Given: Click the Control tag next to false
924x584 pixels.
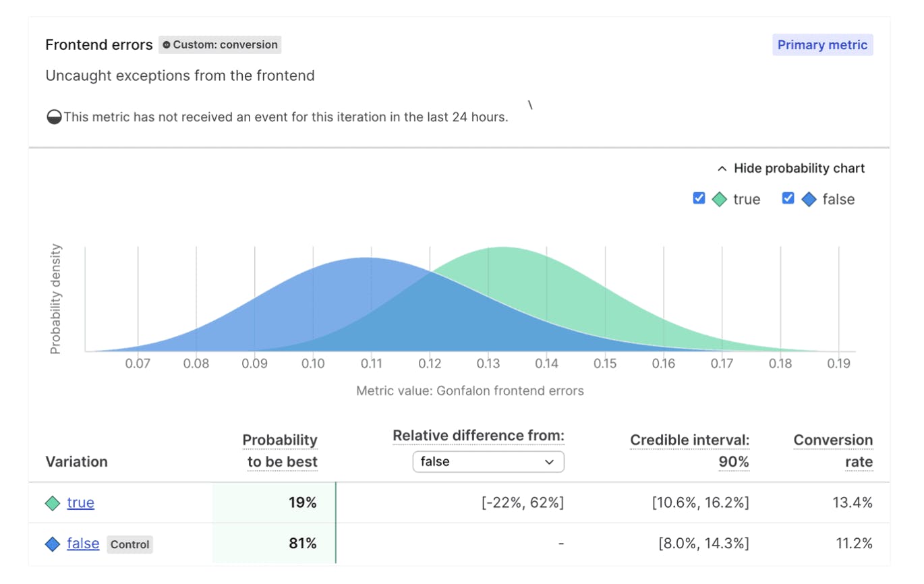Looking at the screenshot, I should click(x=129, y=544).
